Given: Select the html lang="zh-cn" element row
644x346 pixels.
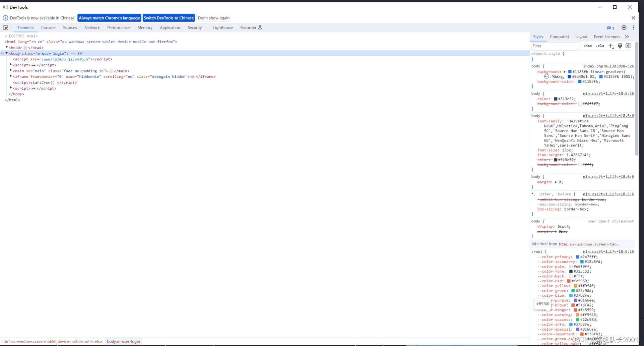Looking at the screenshot, I should click(x=91, y=42).
